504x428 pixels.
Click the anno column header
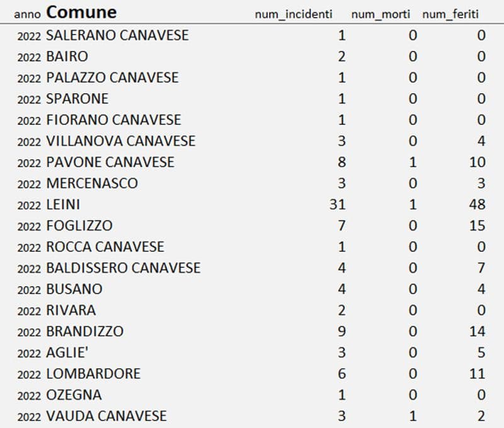point(28,14)
